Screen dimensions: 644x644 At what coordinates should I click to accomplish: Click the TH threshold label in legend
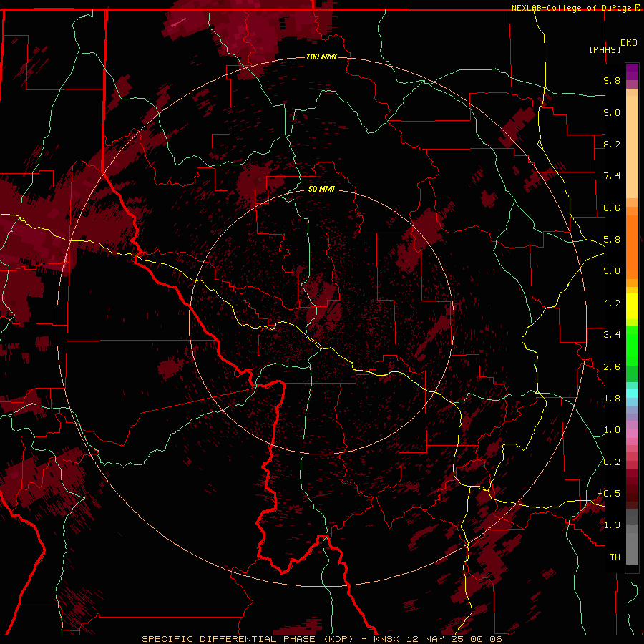(615, 557)
